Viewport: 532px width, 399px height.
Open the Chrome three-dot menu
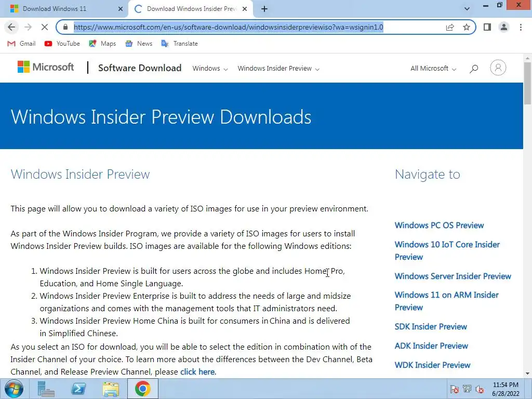click(521, 27)
